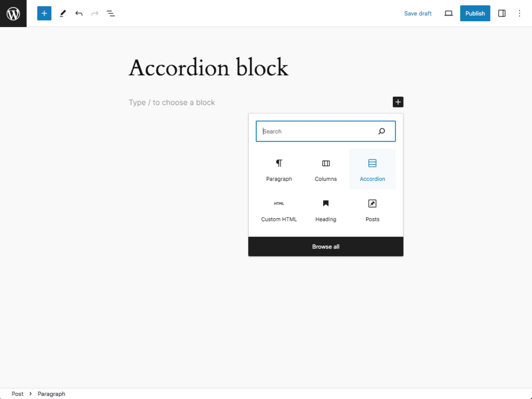Toggle the Settings sidebar panel icon
The width and height of the screenshot is (532, 399).
click(502, 14)
